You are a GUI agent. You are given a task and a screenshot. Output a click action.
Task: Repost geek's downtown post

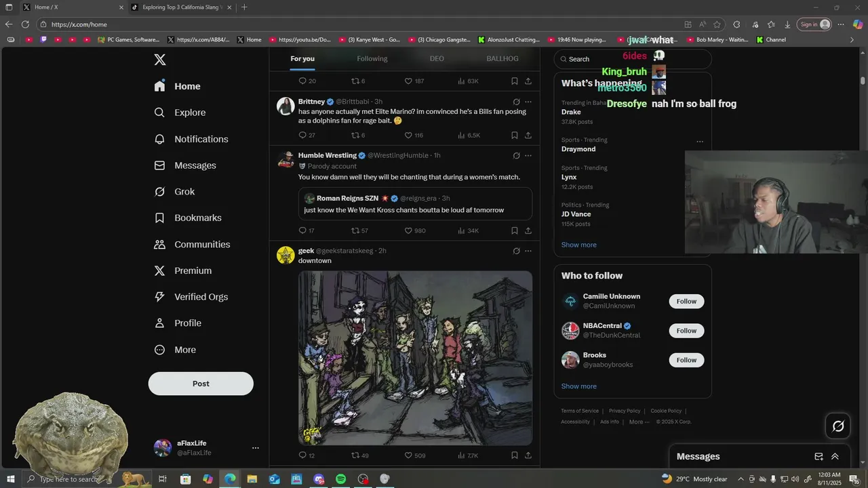359,455
